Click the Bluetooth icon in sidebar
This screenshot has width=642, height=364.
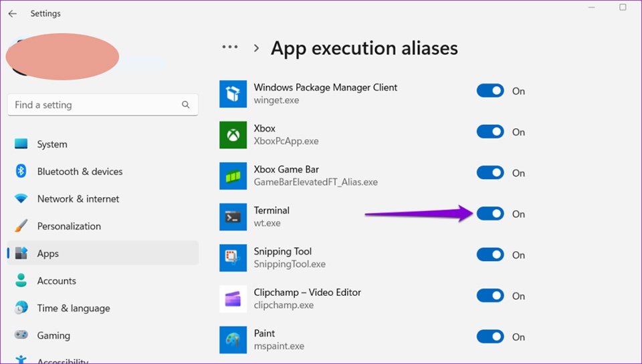(x=21, y=171)
